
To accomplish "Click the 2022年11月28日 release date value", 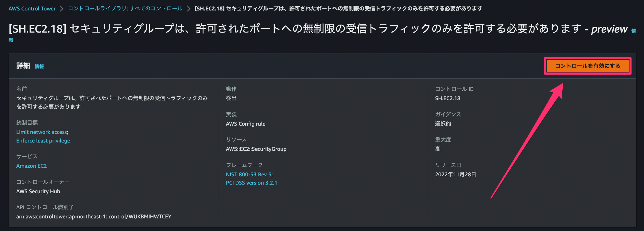I will pos(456,174).
